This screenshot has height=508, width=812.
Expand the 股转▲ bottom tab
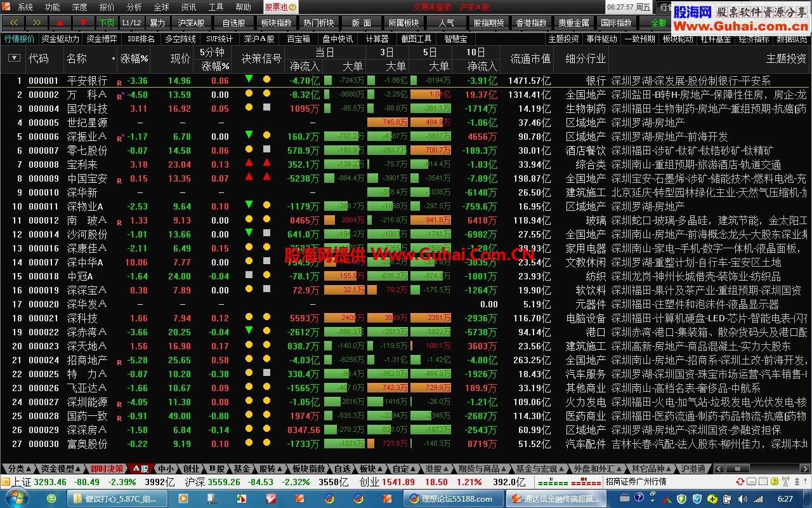270,469
